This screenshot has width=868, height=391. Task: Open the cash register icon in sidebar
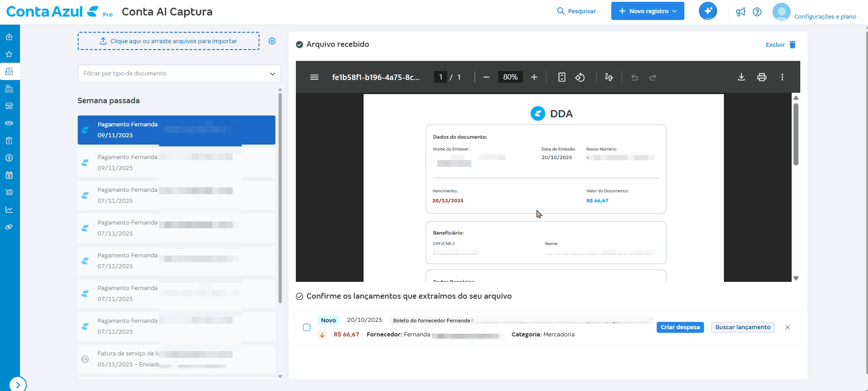pos(9,89)
